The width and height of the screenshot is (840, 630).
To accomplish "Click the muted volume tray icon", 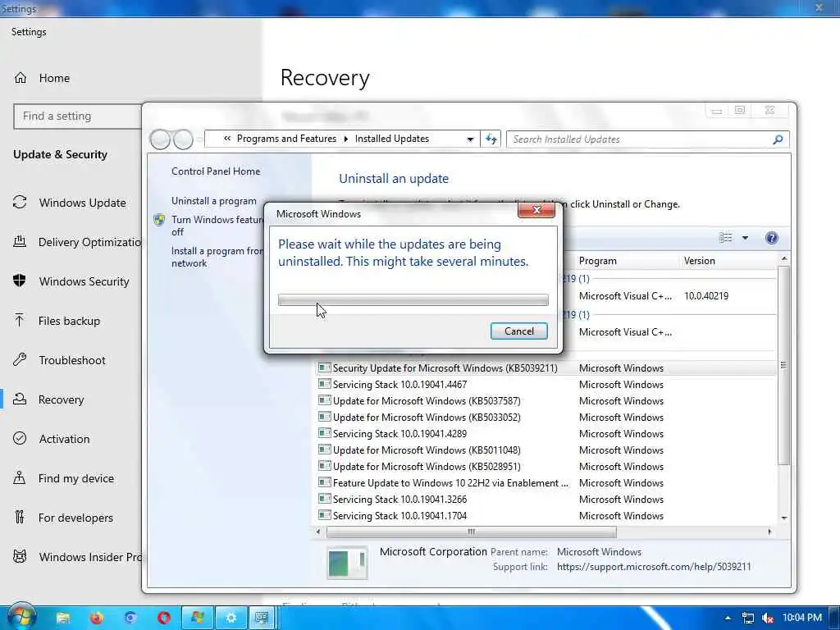I will click(767, 619).
